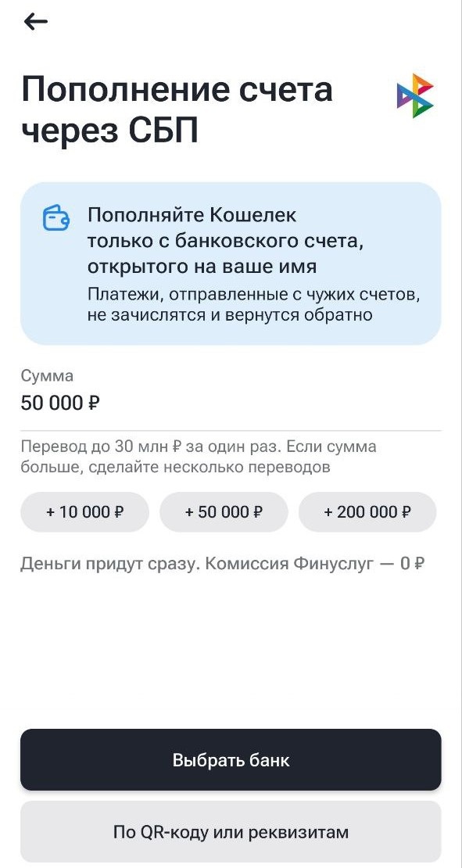Open the SBP payment system emblem
The image size is (462, 868).
pos(414,94)
